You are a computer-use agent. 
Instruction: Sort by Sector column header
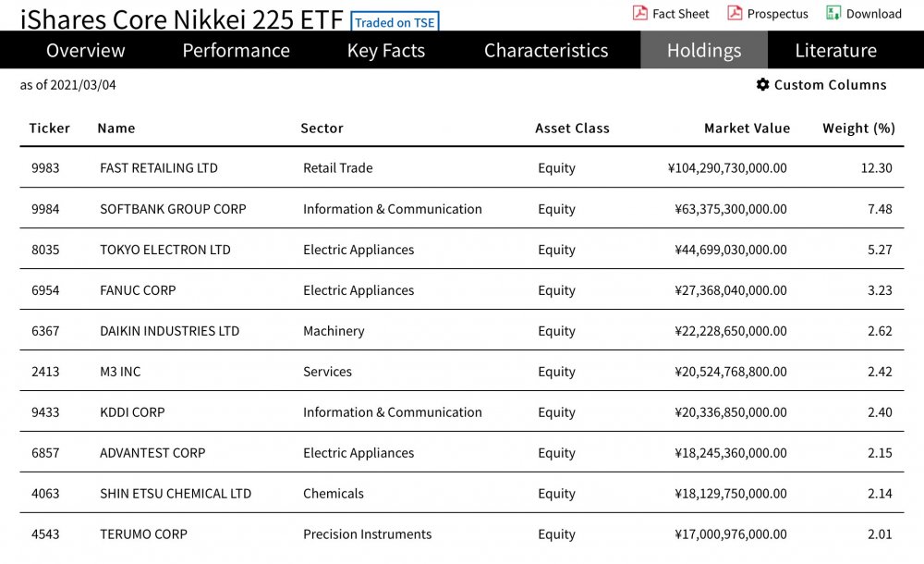(x=322, y=129)
